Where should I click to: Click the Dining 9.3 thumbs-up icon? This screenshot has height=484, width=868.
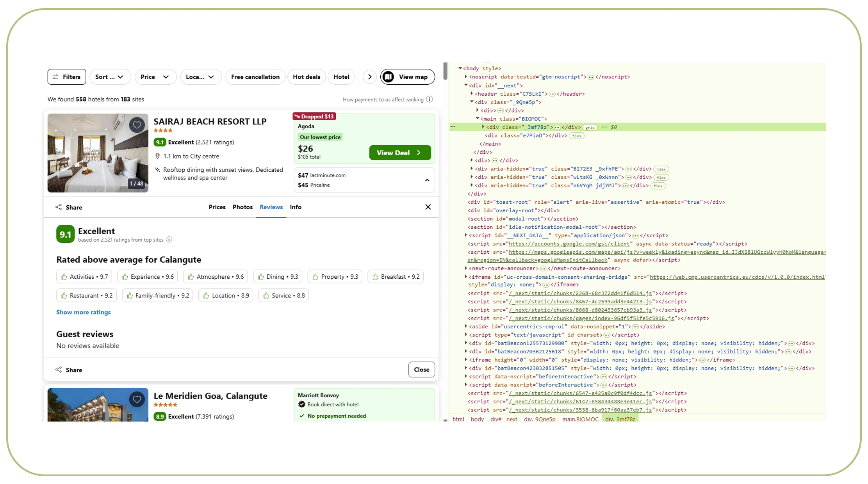tap(261, 277)
